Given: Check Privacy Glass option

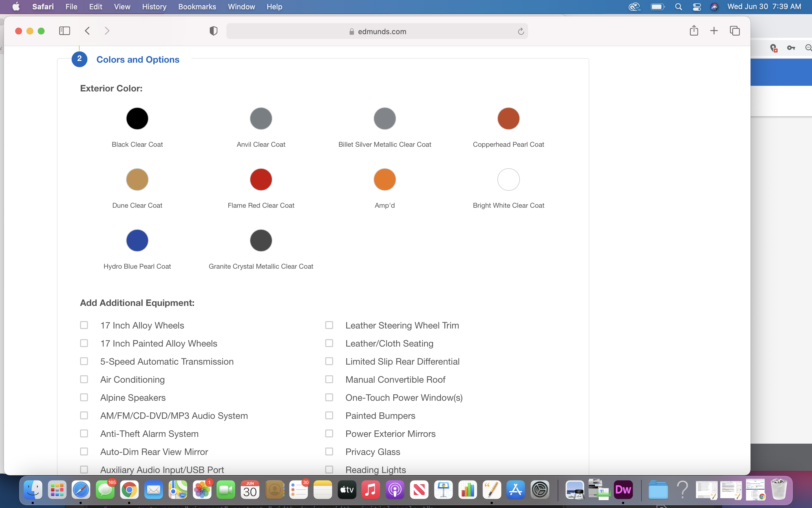Looking at the screenshot, I should click(x=329, y=452).
